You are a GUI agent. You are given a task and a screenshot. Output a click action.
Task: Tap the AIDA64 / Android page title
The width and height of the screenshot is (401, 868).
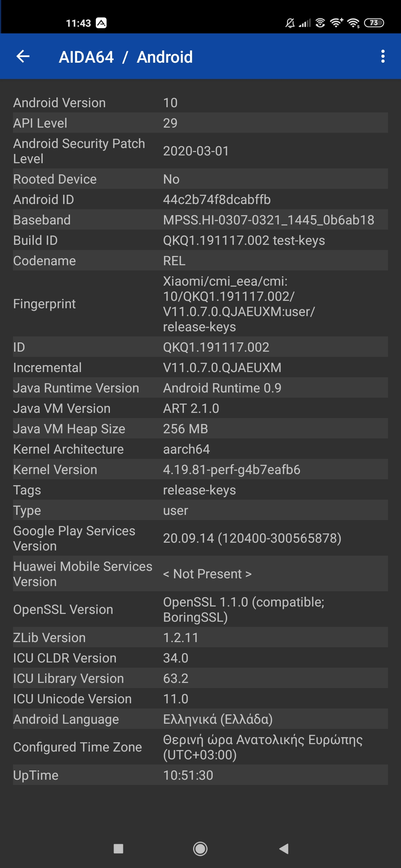(125, 57)
